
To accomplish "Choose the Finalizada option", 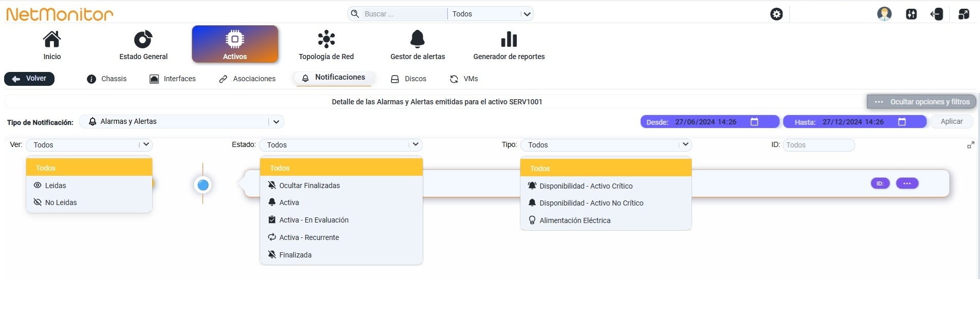I will [341, 255].
